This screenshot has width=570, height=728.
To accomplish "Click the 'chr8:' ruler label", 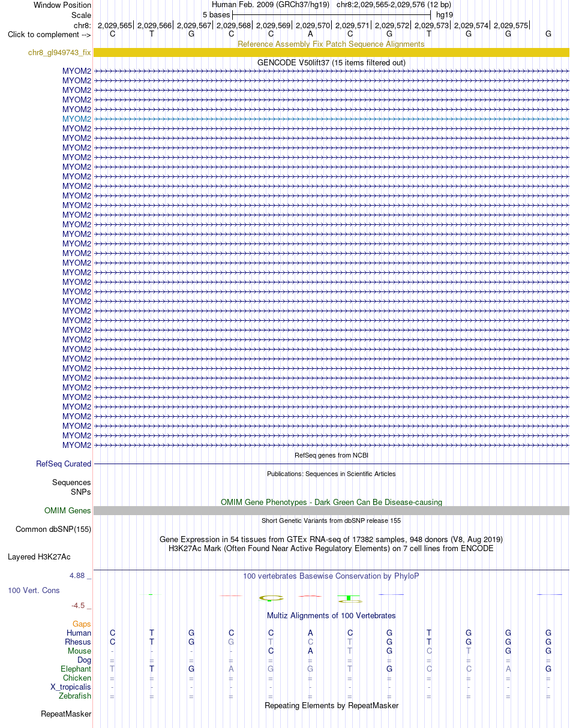I will point(82,25).
